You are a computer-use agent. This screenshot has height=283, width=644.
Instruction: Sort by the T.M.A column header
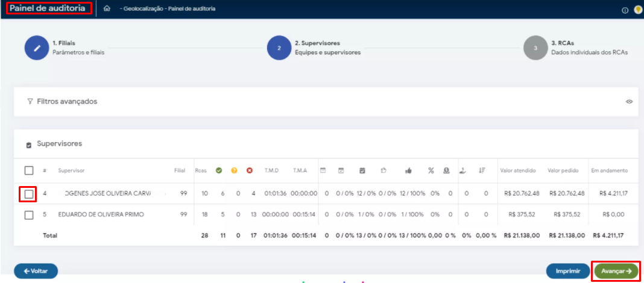coord(300,170)
